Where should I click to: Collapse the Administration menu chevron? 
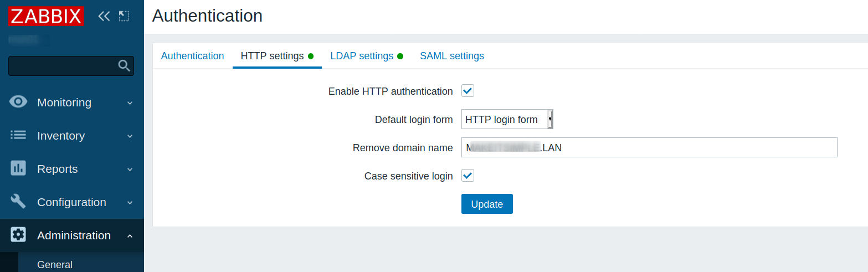pyautogui.click(x=130, y=236)
